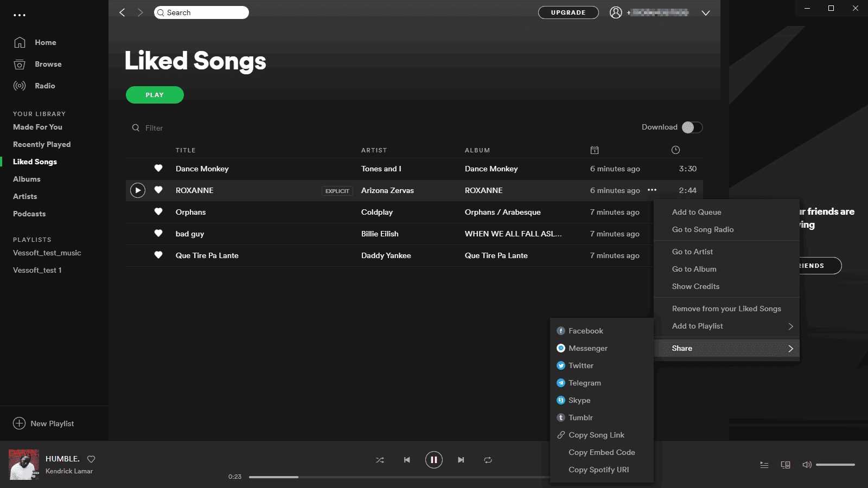
Task: Click the date added calendar column icon
Action: point(595,150)
